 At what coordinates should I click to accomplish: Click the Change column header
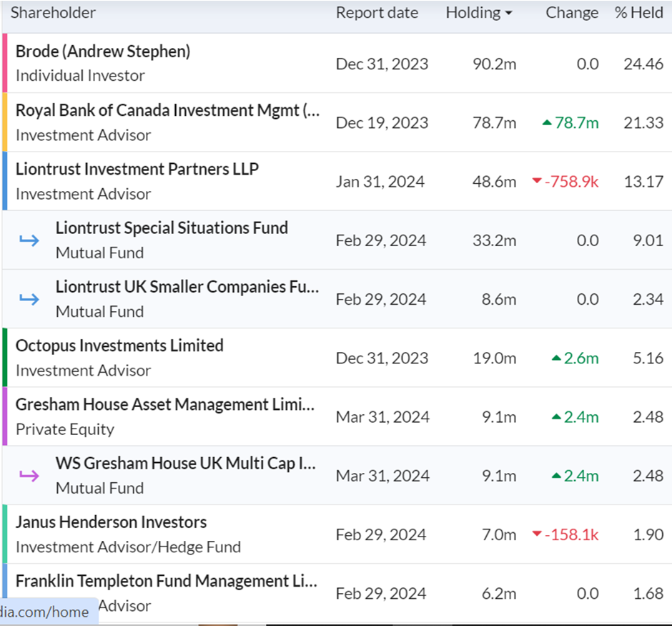(x=572, y=13)
